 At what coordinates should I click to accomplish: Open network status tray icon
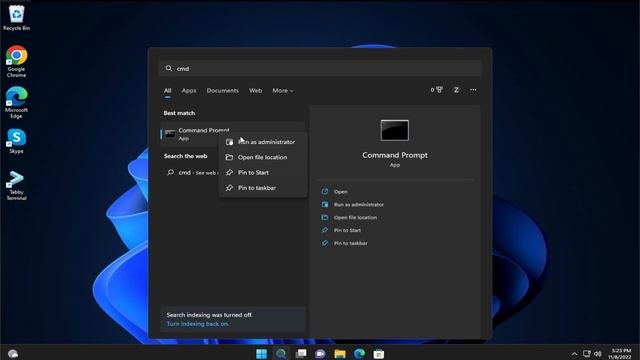(587, 354)
